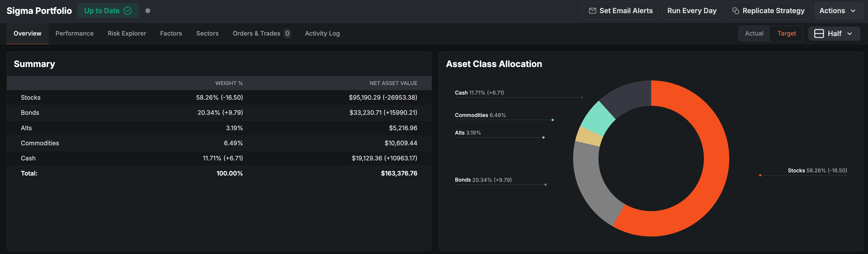The image size is (868, 254).
Task: Click the Run Every Day button
Action: pos(692,11)
